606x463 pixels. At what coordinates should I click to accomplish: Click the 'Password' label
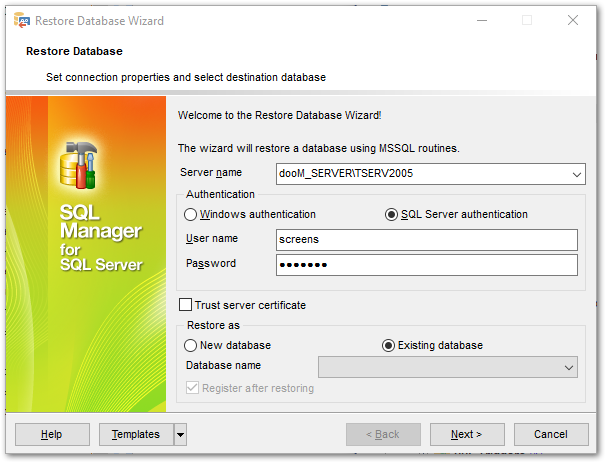pyautogui.click(x=211, y=264)
